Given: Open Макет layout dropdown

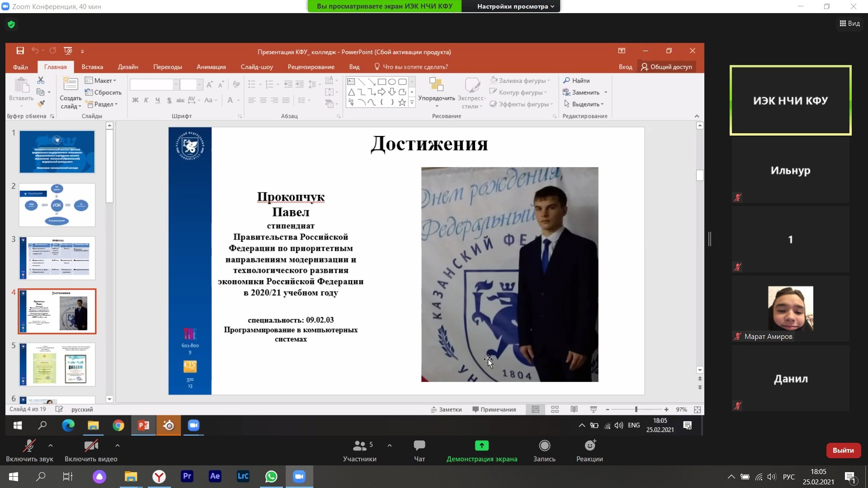Looking at the screenshot, I should (x=101, y=80).
